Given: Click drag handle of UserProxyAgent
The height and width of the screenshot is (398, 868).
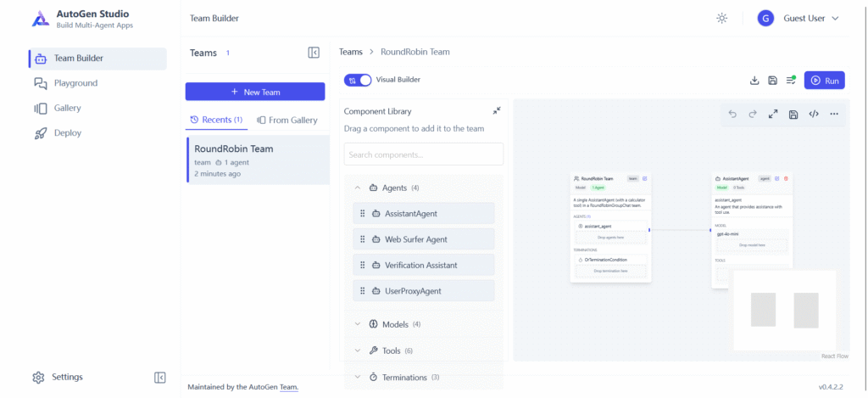Looking at the screenshot, I should 363,291.
